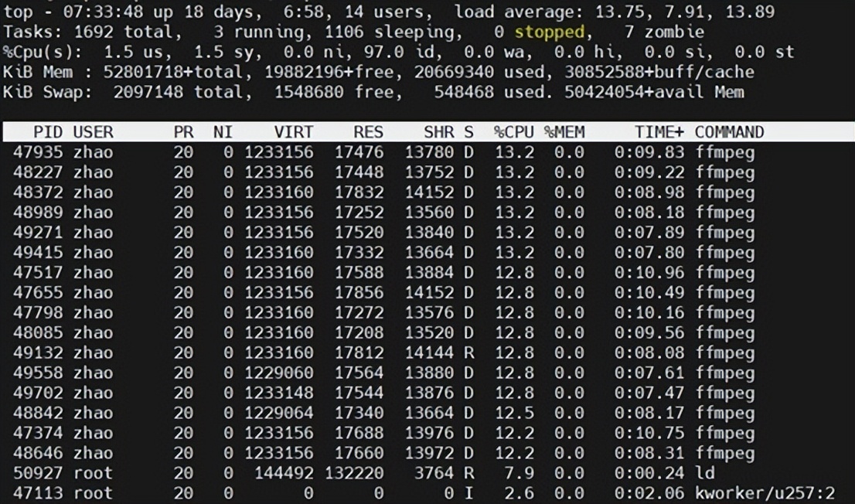Click the 'kworker/u257:2' command name
The image size is (855, 504).
(765, 493)
